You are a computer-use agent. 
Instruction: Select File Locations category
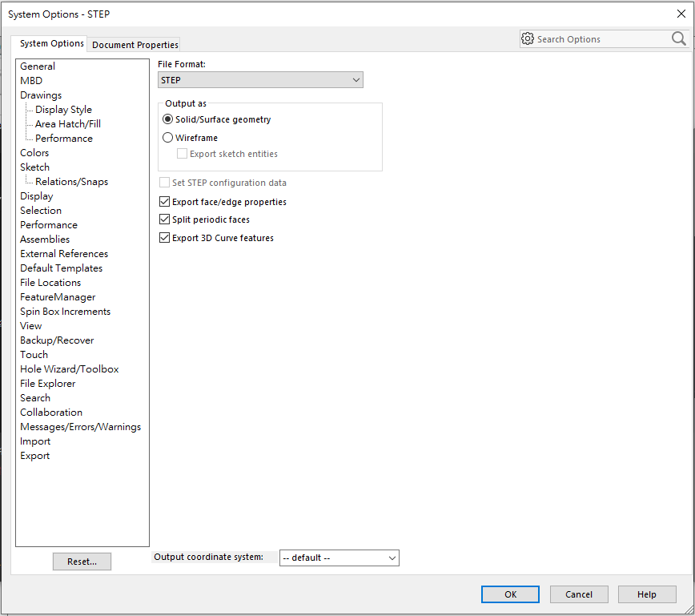point(50,283)
